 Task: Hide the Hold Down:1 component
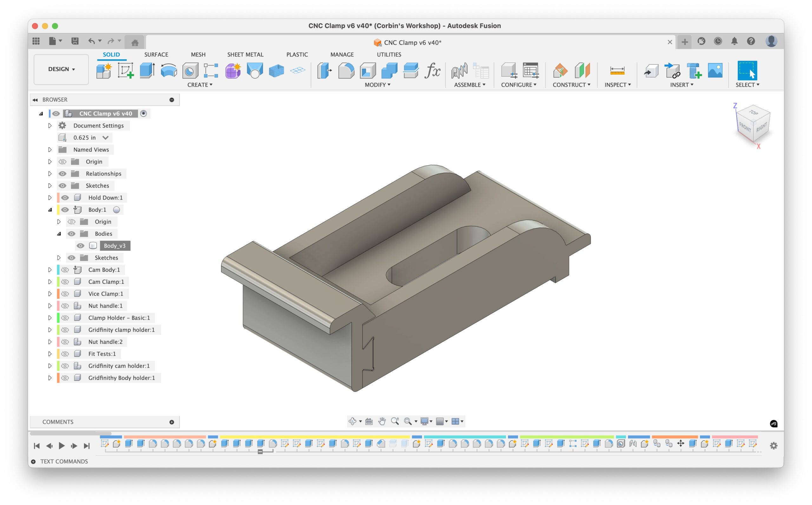pos(65,198)
